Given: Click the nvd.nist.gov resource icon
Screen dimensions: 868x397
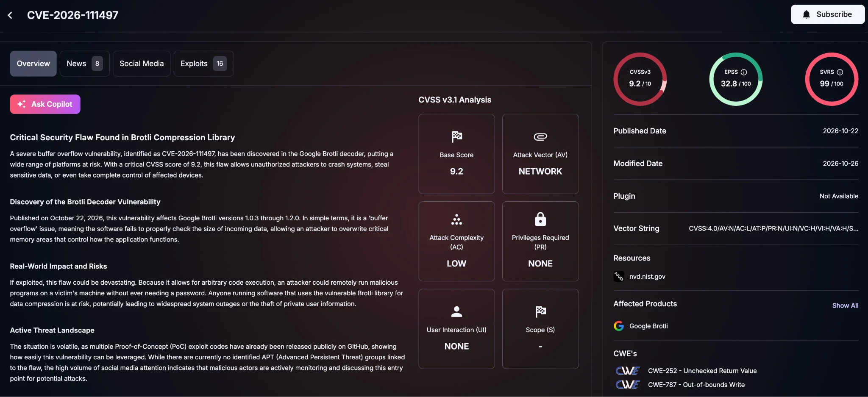Looking at the screenshot, I should (618, 276).
